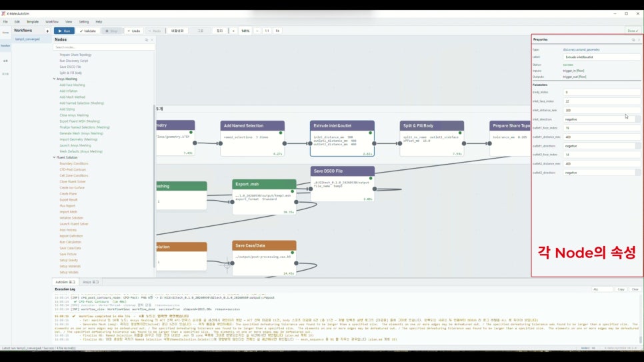The width and height of the screenshot is (644, 362).
Task: Float the Nodes panel with its detach icon
Action: point(146,40)
